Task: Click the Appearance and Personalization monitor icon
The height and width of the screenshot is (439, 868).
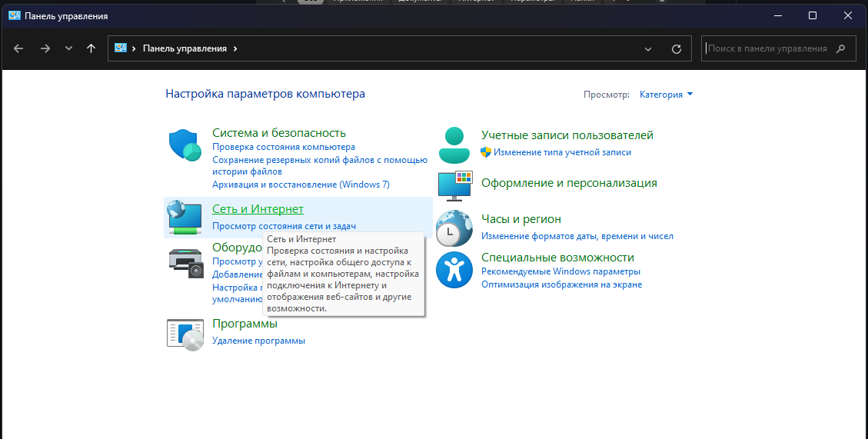Action: click(x=454, y=185)
